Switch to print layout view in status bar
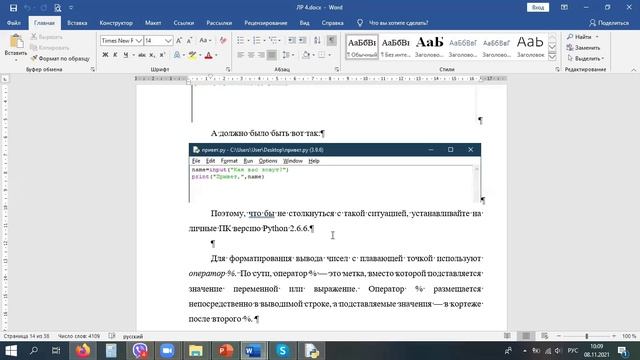The height and width of the screenshot is (360, 640). (x=526, y=336)
